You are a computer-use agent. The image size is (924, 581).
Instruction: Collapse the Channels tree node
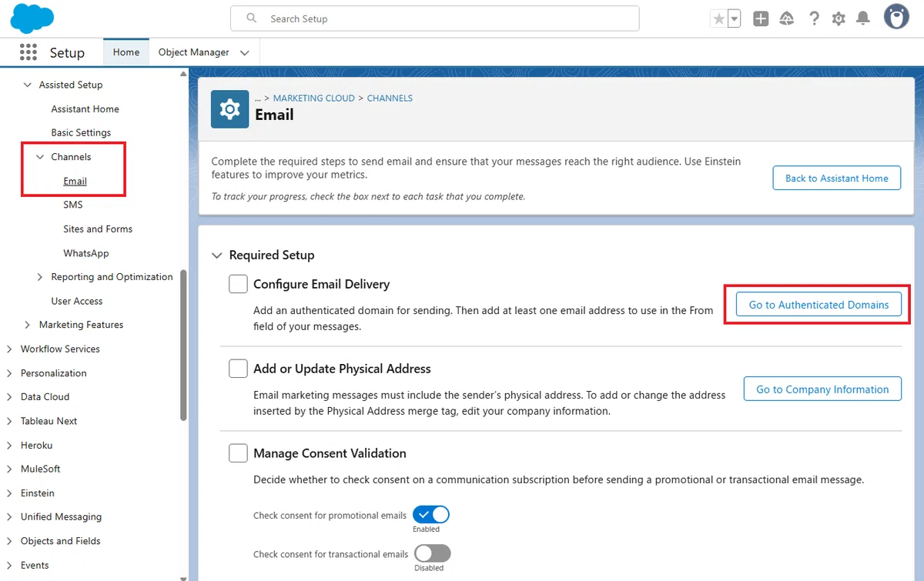40,157
